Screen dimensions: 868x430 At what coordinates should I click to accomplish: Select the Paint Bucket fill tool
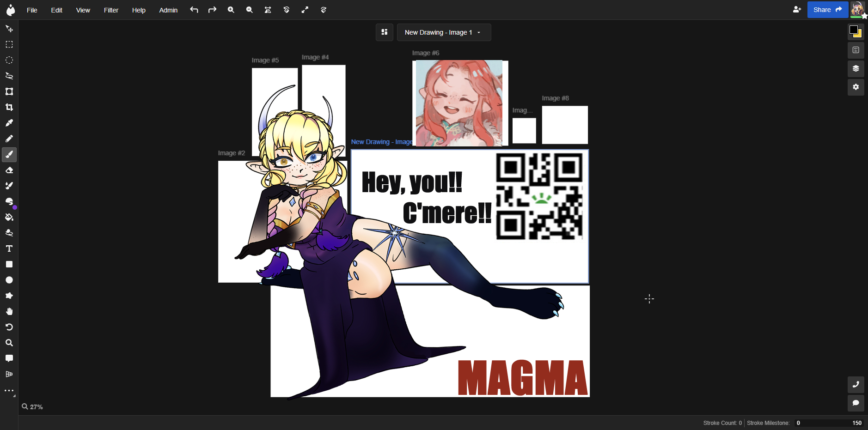9,218
